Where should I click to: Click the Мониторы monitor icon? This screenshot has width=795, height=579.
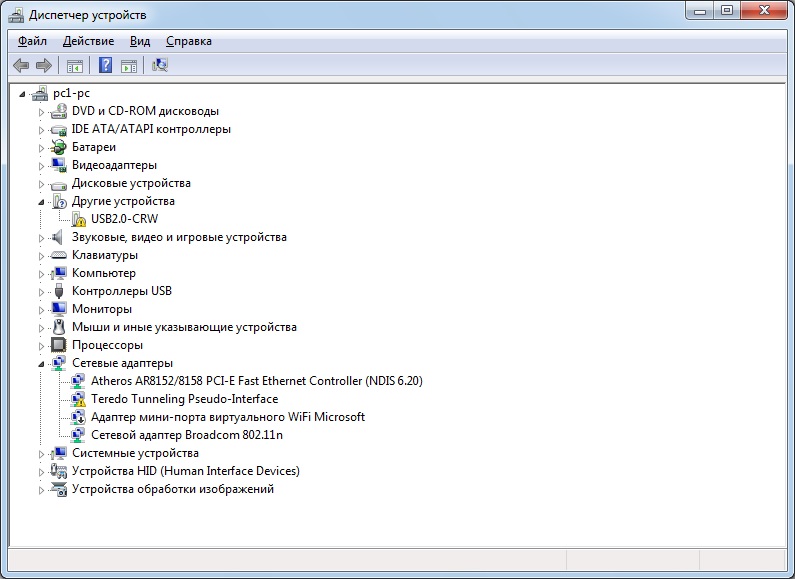tap(59, 309)
